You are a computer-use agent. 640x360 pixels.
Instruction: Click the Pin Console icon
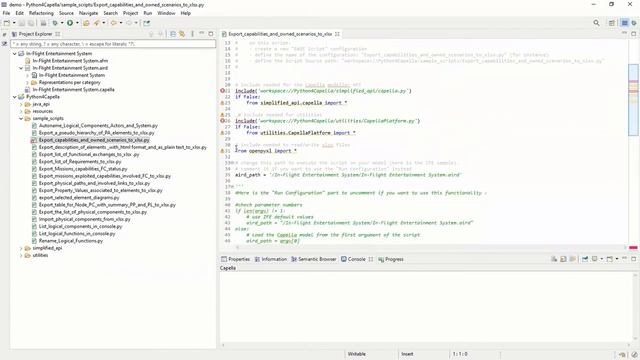(585, 259)
